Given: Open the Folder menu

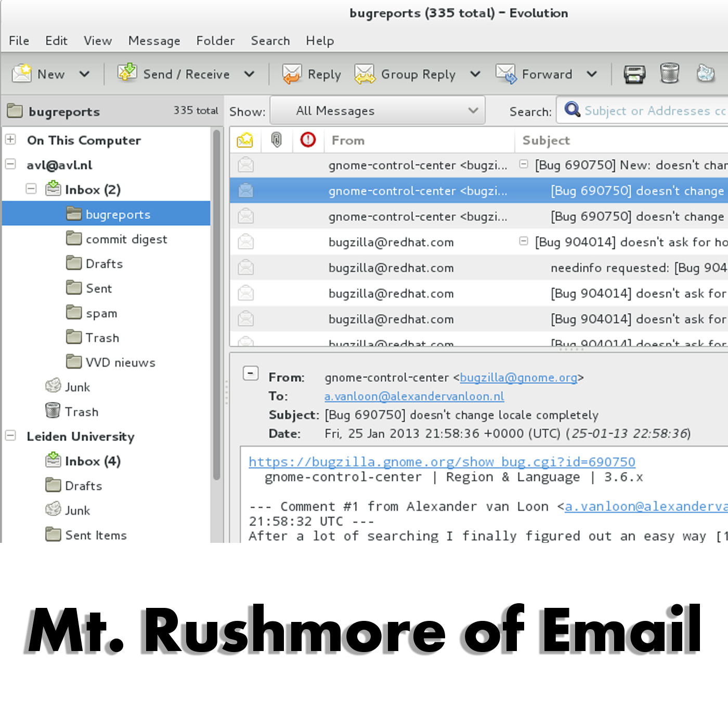Looking at the screenshot, I should [215, 41].
